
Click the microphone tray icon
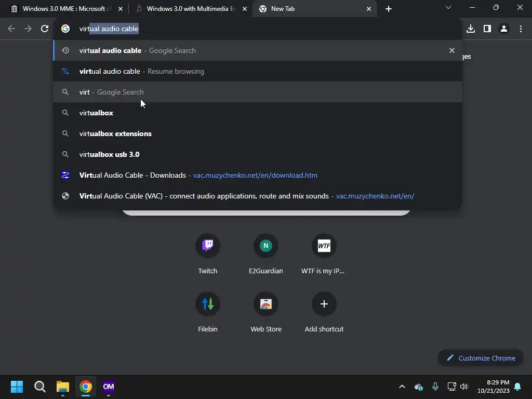coord(435,387)
